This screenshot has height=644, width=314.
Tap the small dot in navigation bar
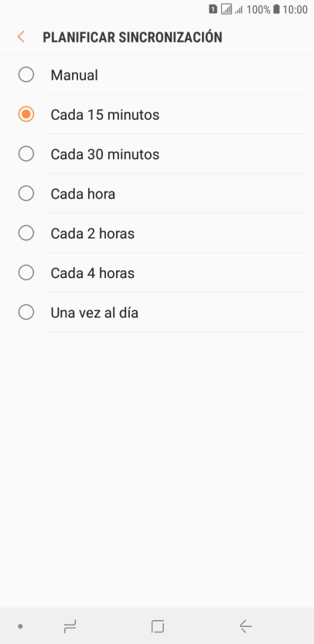(20, 626)
